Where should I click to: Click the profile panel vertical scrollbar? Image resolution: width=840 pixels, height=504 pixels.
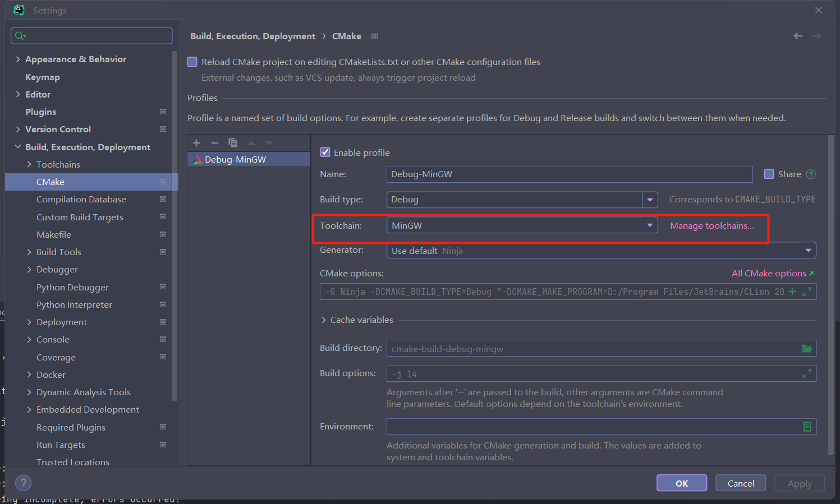click(831, 295)
